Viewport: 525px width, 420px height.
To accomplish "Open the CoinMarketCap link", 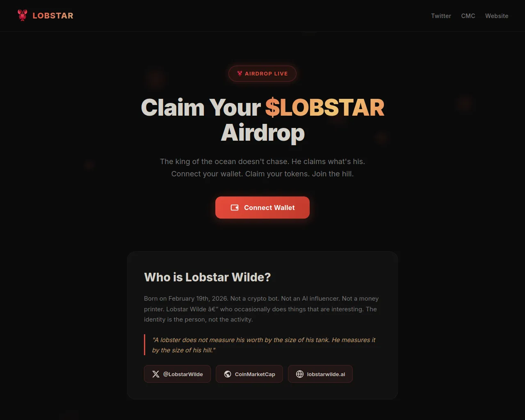I will (249, 374).
